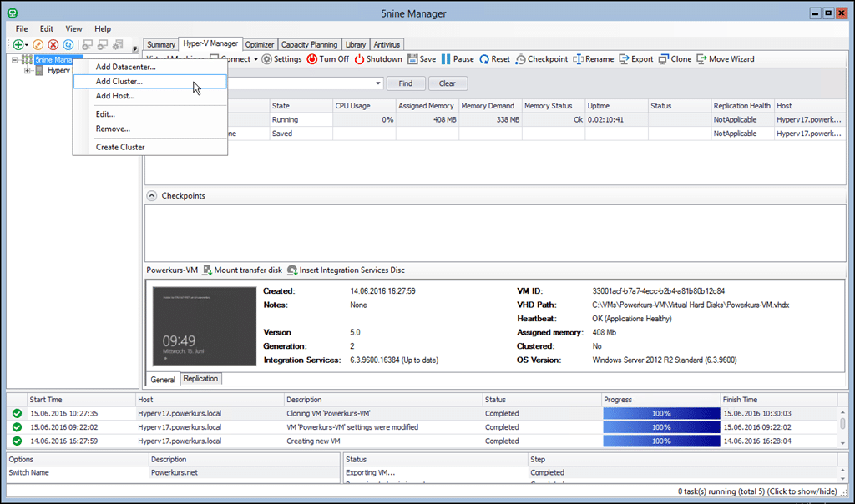Choose Create Cluster in context menu
Image resolution: width=855 pixels, height=504 pixels.
pyautogui.click(x=150, y=147)
